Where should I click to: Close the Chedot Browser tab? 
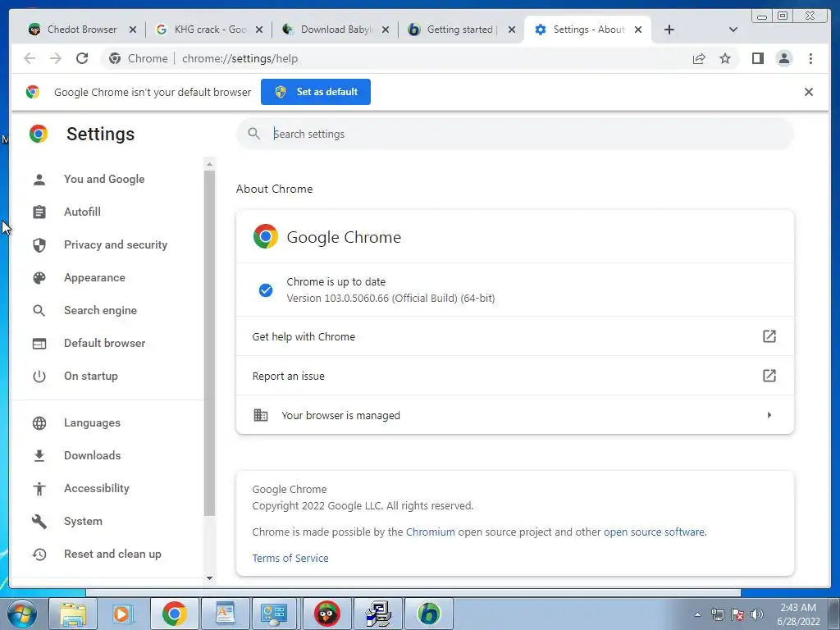pos(133,30)
